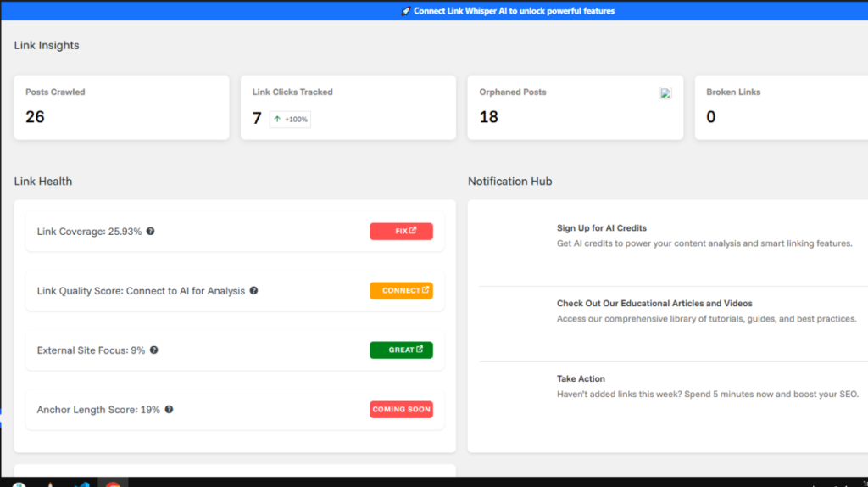Image resolution: width=868 pixels, height=487 pixels.
Task: Click help icon next to Link Coverage
Action: (x=151, y=231)
